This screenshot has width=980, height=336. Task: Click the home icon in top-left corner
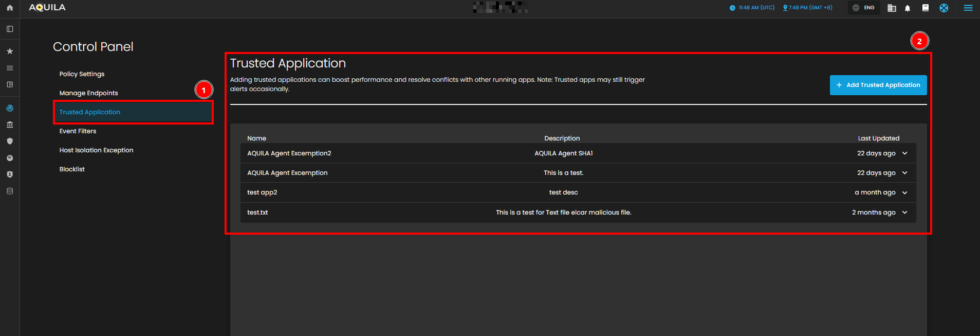(10, 8)
